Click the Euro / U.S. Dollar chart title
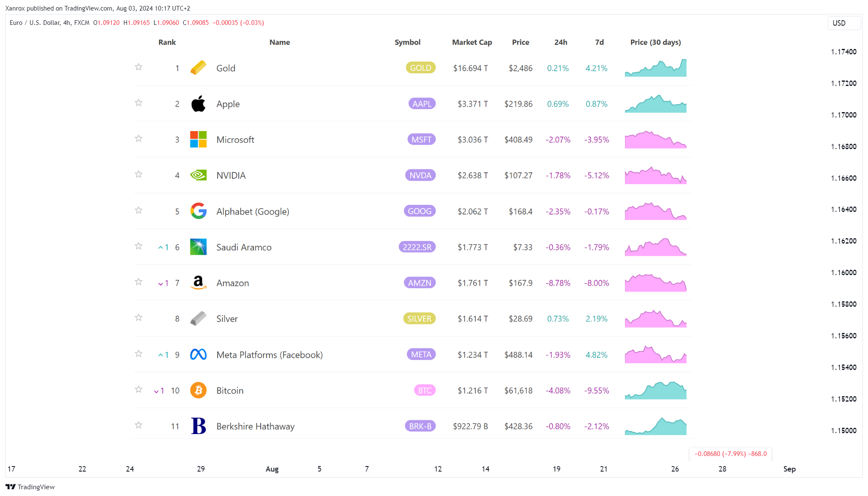Viewport: 868px width, 496px height. (49, 23)
